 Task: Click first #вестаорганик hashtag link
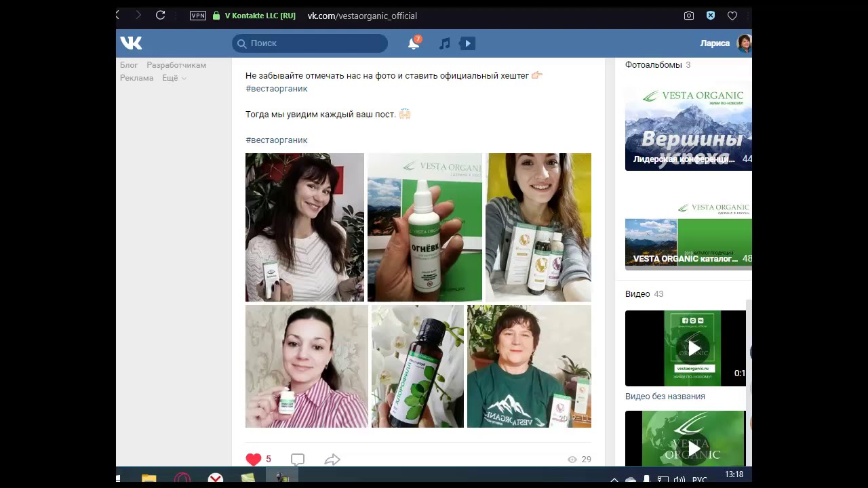(277, 88)
